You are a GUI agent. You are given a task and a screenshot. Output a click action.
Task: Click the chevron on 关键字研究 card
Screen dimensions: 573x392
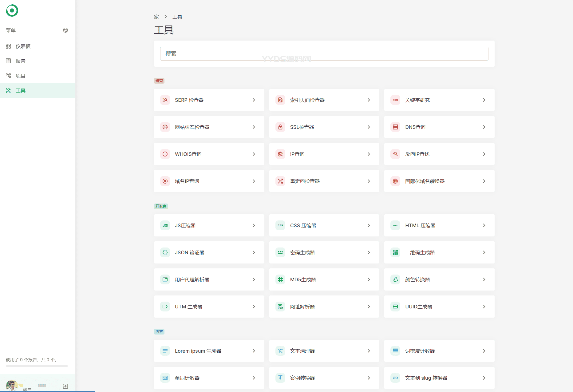click(x=484, y=100)
